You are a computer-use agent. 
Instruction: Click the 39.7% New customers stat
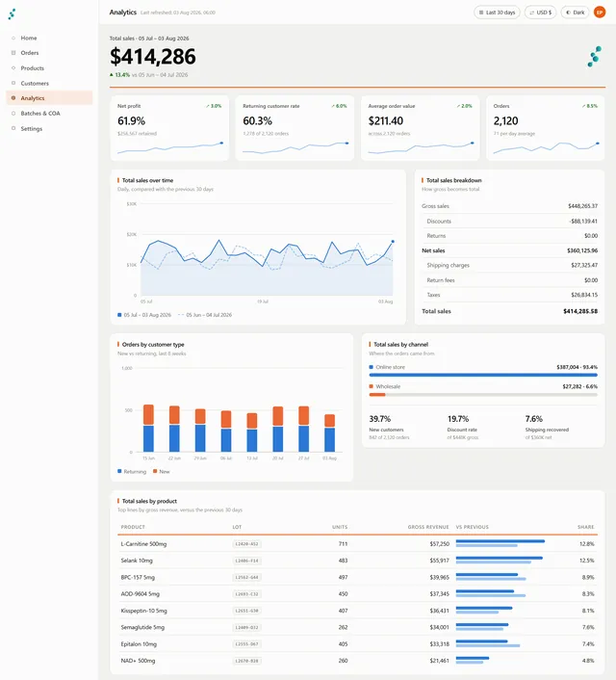tap(389, 428)
